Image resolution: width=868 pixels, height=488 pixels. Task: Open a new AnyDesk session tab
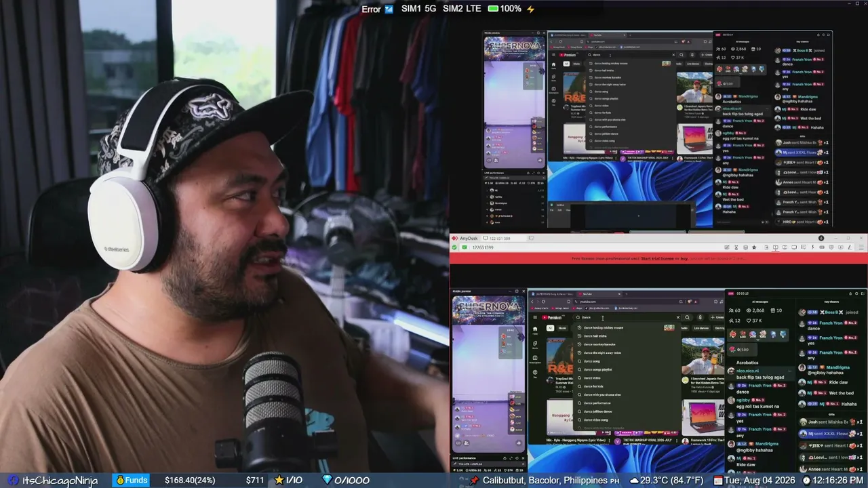point(531,239)
